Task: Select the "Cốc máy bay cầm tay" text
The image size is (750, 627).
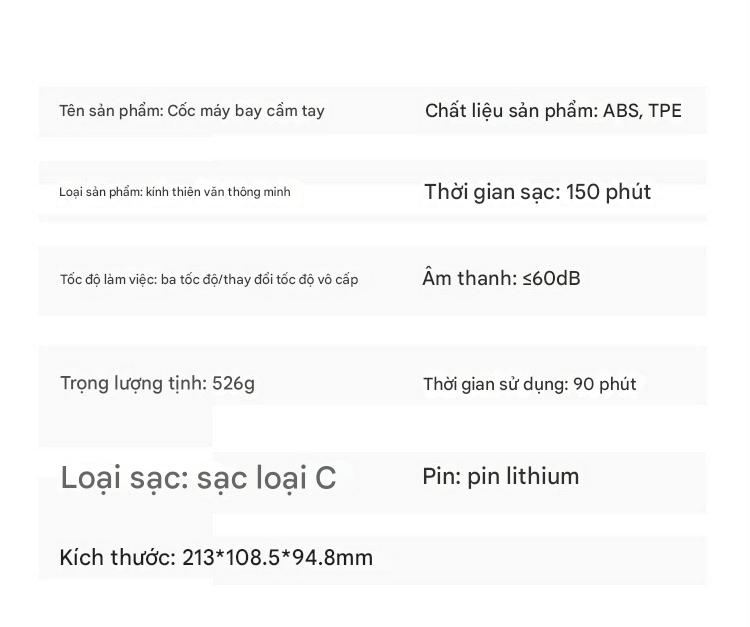Action: pyautogui.click(x=246, y=111)
